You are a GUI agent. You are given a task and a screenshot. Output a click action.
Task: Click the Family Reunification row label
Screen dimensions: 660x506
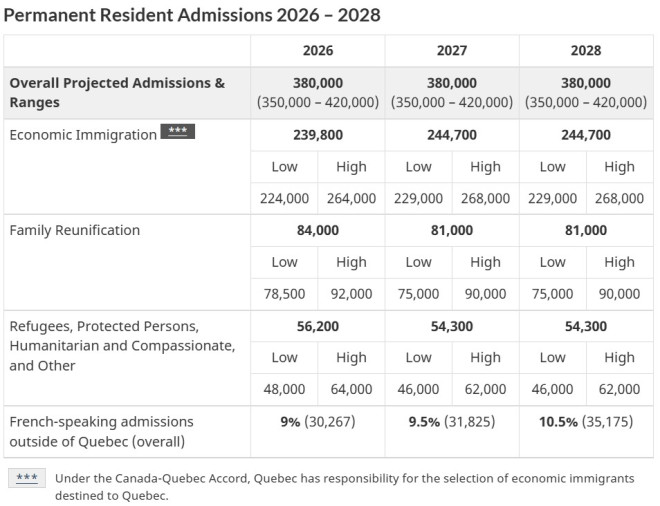point(75,230)
